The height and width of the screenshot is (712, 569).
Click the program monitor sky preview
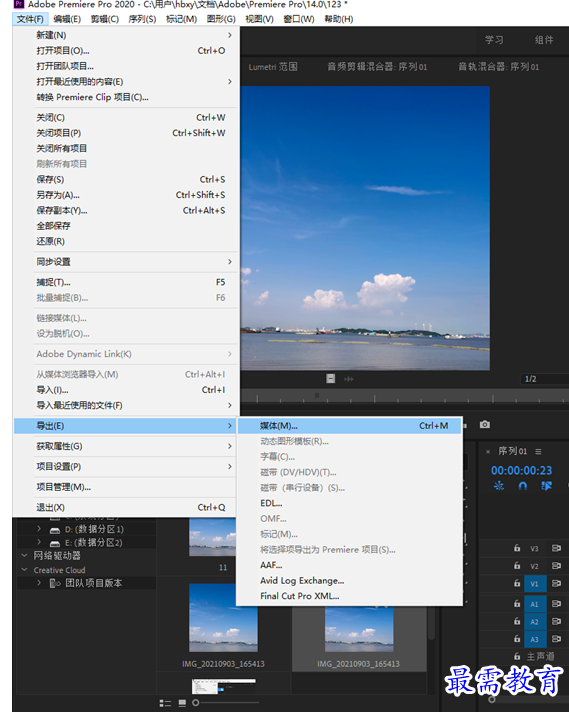[x=365, y=228]
